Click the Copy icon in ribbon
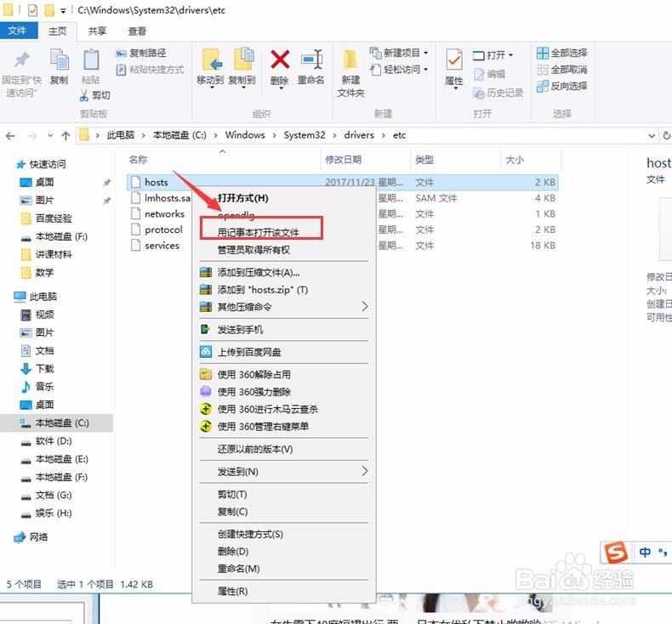The image size is (672, 624). [60, 60]
